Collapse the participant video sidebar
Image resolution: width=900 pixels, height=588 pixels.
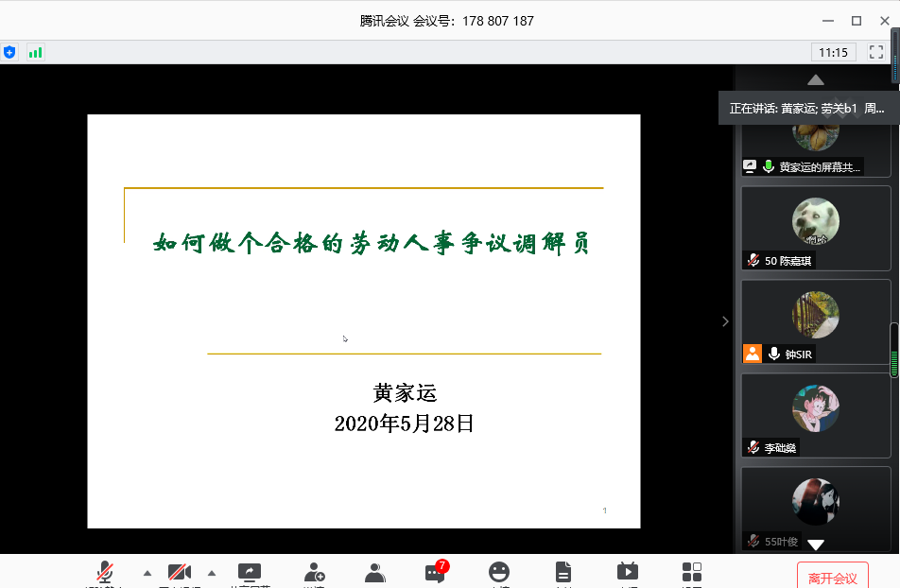pyautogui.click(x=725, y=321)
